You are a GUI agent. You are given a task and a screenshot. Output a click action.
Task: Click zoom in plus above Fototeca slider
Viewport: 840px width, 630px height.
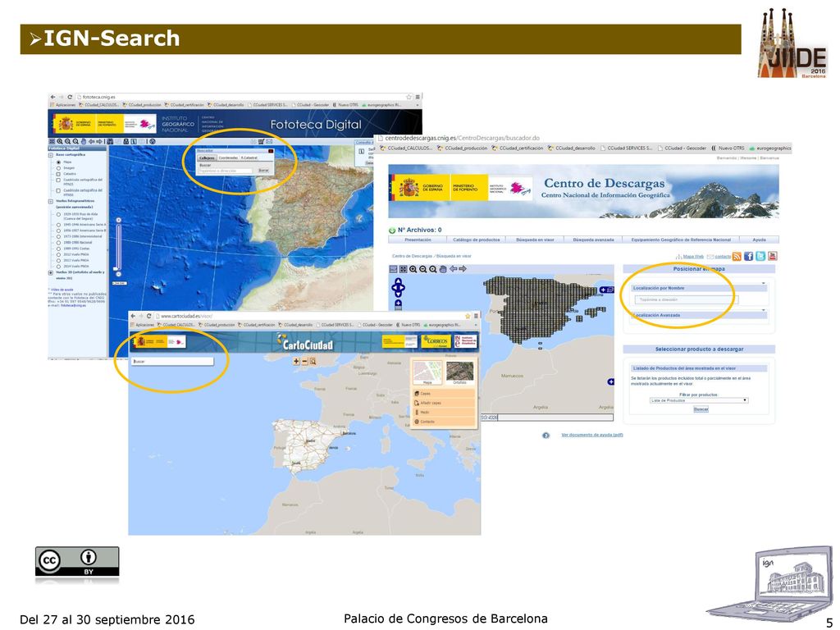pyautogui.click(x=118, y=220)
